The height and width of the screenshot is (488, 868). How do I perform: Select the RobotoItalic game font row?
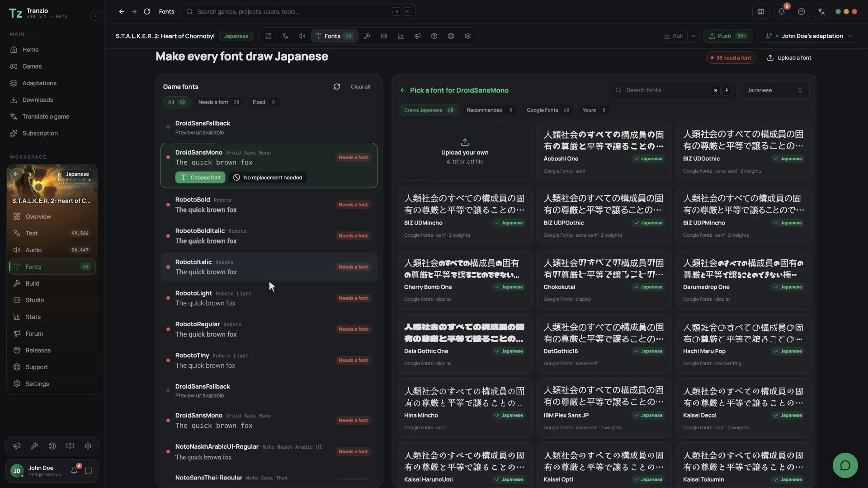[x=269, y=267]
